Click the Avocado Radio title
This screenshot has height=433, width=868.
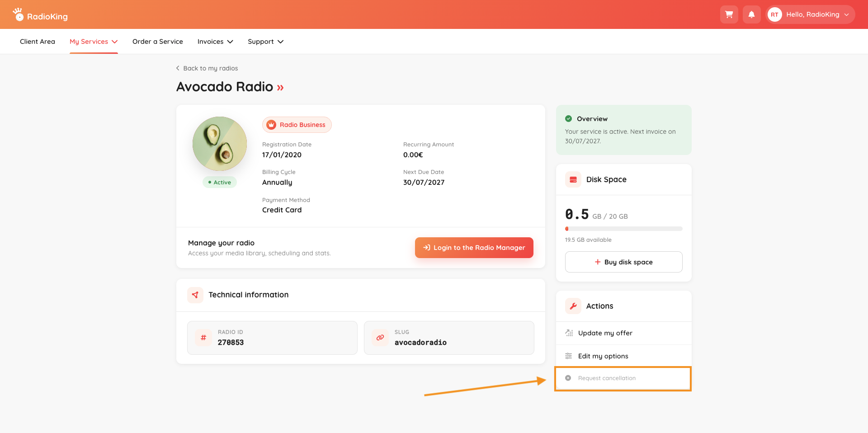pos(225,86)
